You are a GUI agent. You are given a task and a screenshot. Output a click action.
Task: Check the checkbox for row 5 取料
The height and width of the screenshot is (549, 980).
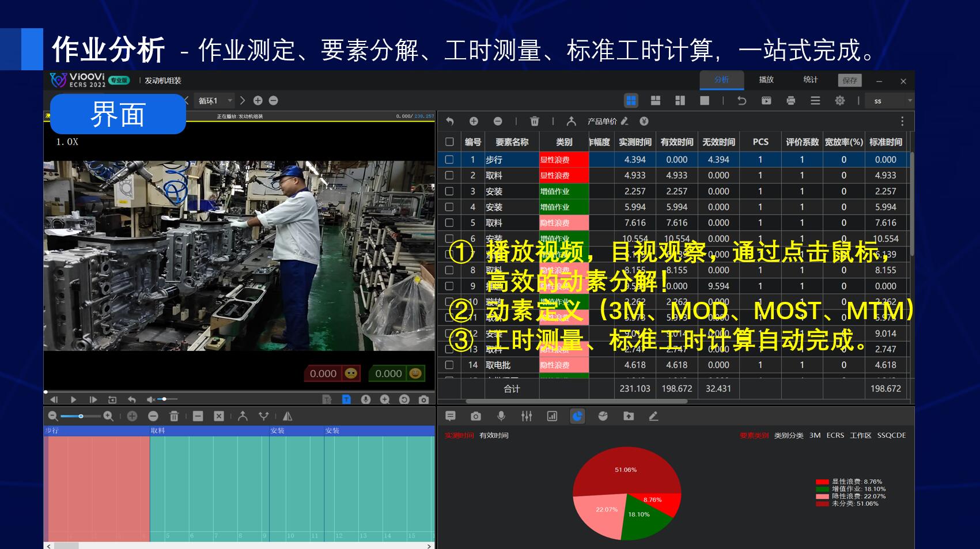449,223
